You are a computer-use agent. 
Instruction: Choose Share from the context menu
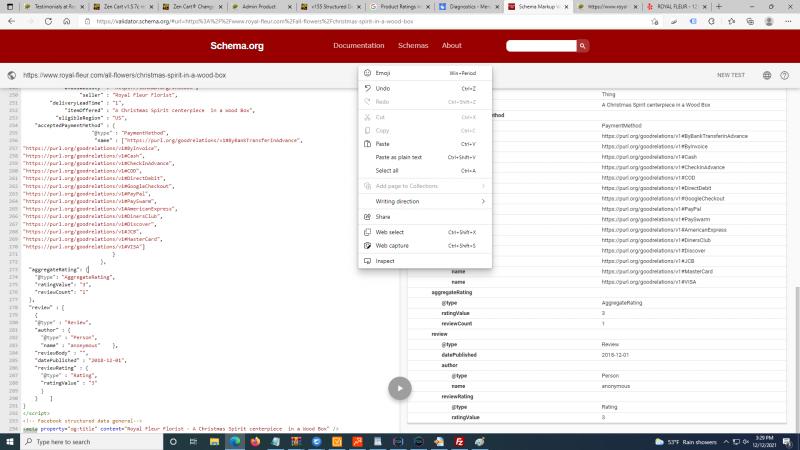(425, 217)
